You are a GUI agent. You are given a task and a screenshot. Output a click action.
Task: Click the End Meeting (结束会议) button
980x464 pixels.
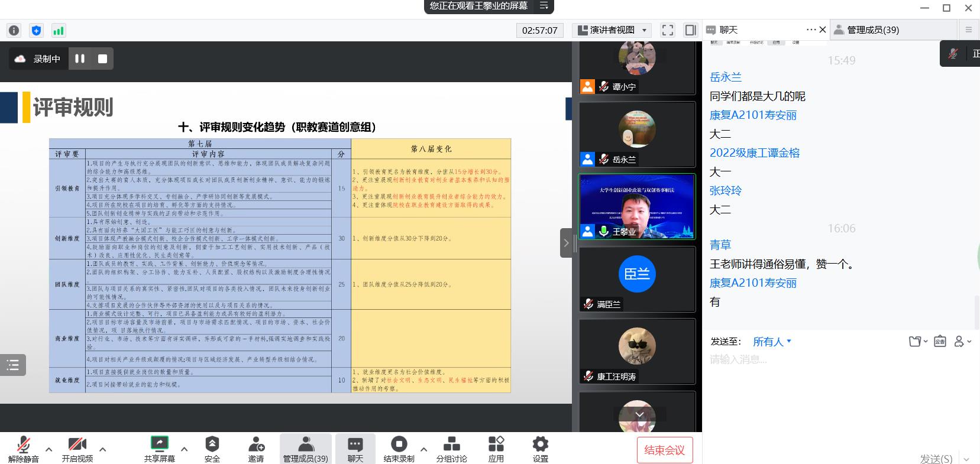coord(664,450)
